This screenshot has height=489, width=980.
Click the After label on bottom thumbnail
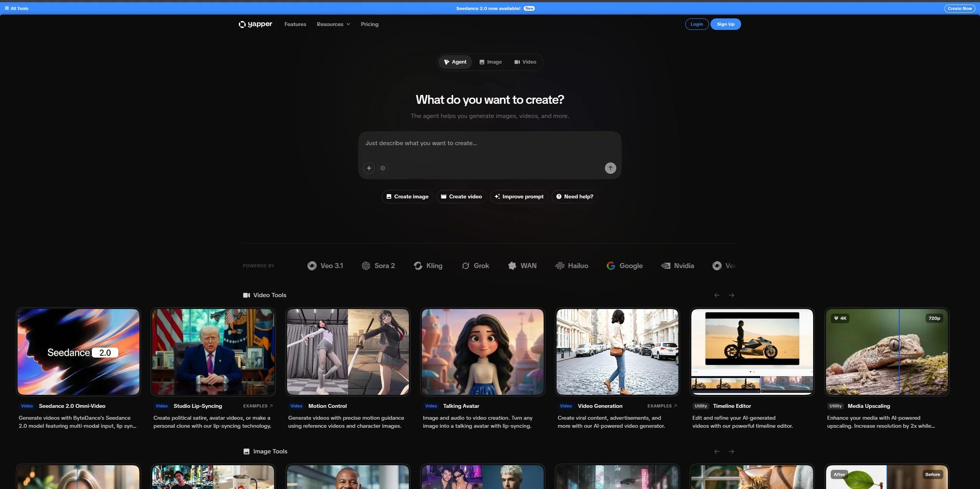(839, 474)
